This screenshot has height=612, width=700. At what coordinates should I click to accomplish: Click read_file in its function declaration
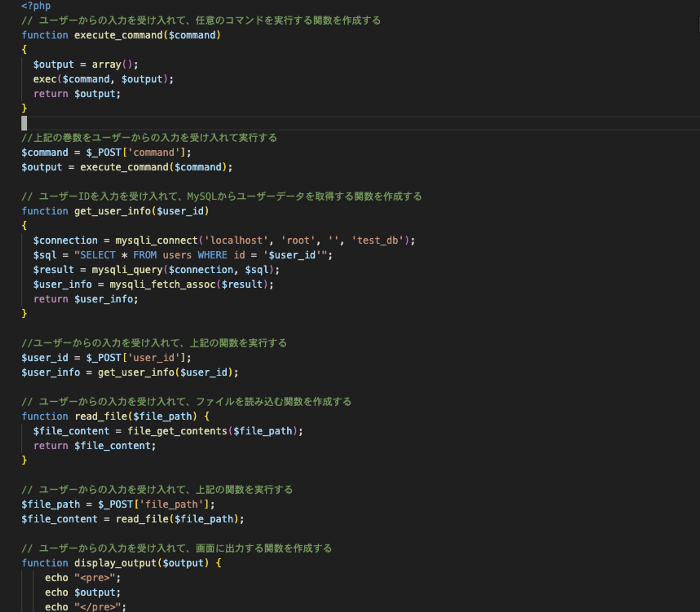[101, 416]
